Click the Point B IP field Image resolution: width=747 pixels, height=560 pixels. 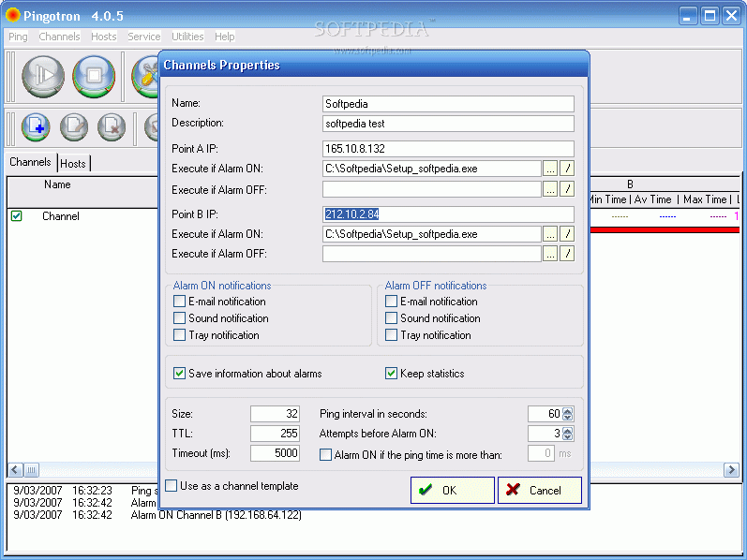pos(448,214)
